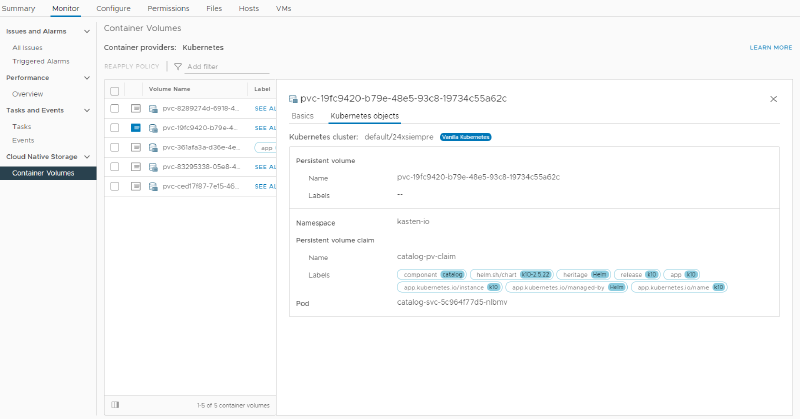Go to the Files tab

214,9
